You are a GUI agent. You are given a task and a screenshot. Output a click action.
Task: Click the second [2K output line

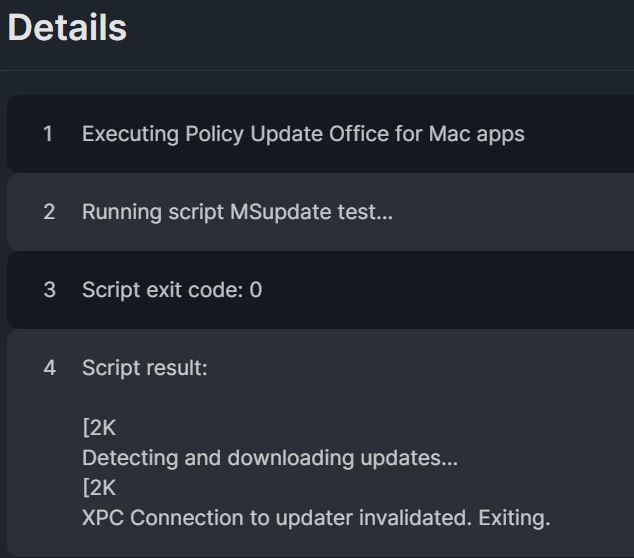[99, 488]
